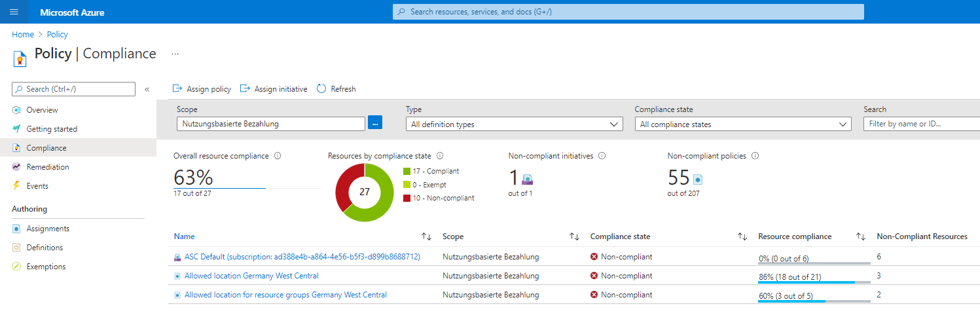The image size is (980, 323).
Task: Click the Exemptions sidebar icon
Action: coord(16,267)
